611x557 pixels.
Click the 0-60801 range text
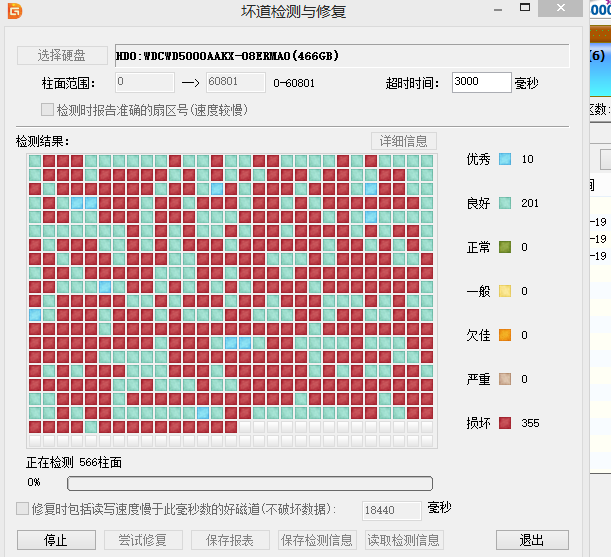tap(294, 83)
